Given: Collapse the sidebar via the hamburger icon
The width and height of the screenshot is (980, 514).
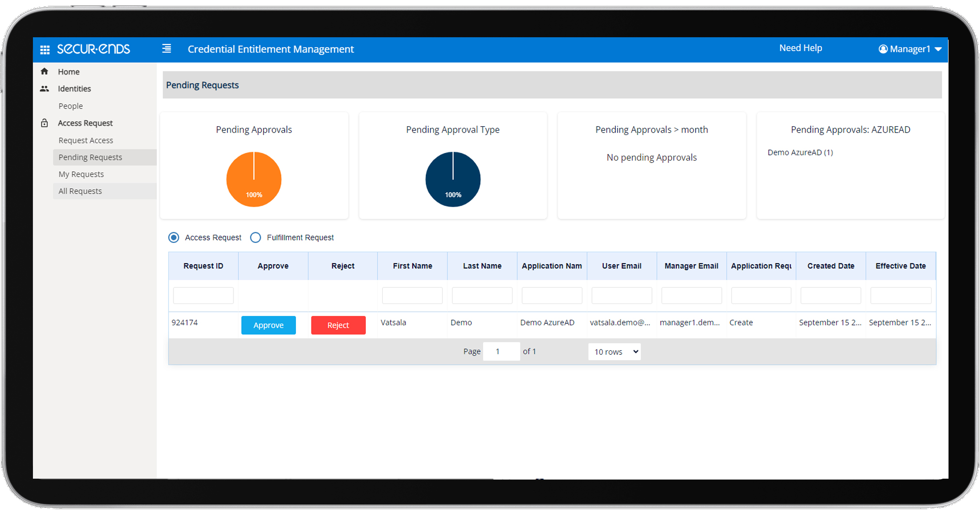Looking at the screenshot, I should pos(166,49).
